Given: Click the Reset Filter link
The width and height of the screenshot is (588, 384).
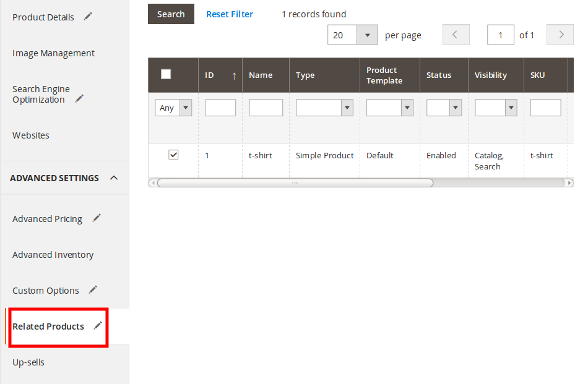Looking at the screenshot, I should (230, 14).
